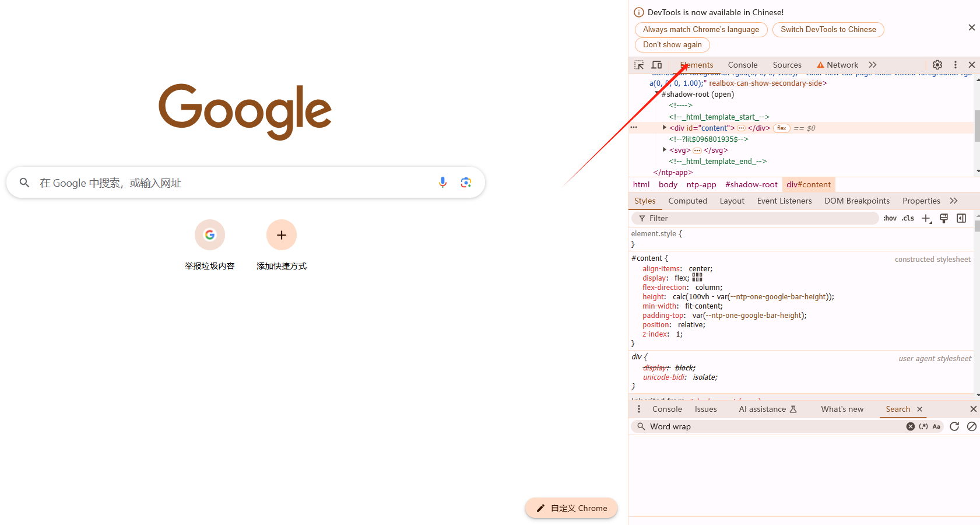Close the bottom drawer
The image size is (980, 525).
(x=973, y=409)
